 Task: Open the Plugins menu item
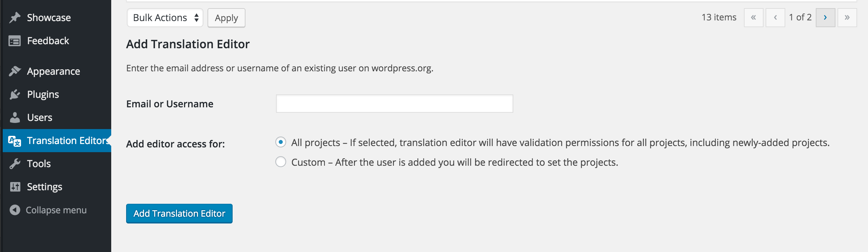[x=43, y=94]
